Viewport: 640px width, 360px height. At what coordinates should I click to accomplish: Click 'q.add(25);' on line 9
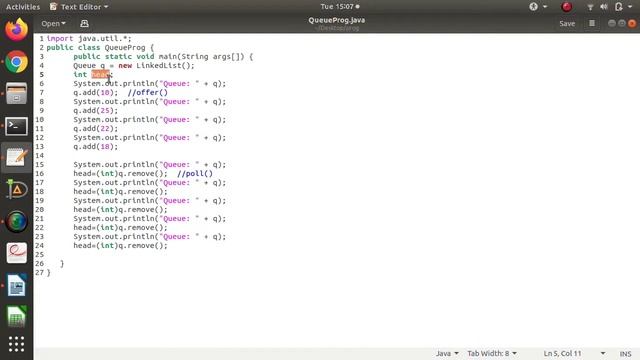pyautogui.click(x=96, y=110)
